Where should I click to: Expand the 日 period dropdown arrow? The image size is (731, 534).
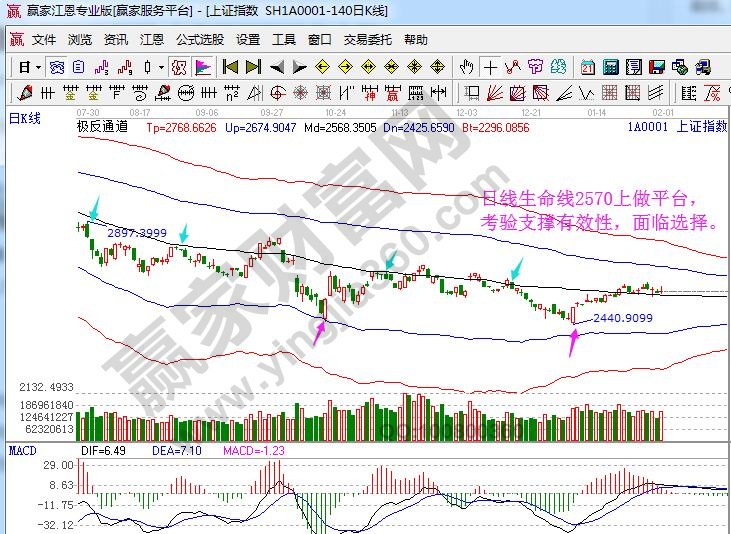pyautogui.click(x=38, y=67)
